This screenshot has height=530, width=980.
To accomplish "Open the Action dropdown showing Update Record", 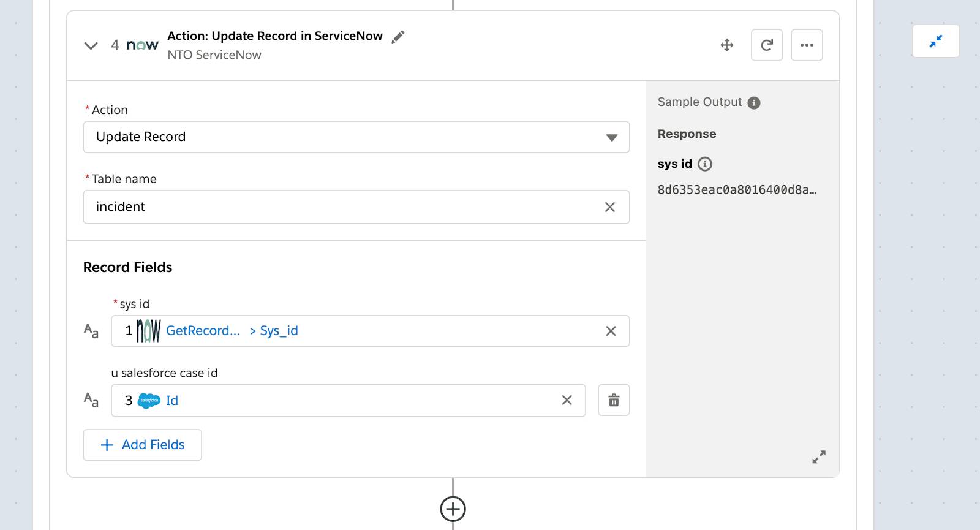I will pyautogui.click(x=356, y=137).
